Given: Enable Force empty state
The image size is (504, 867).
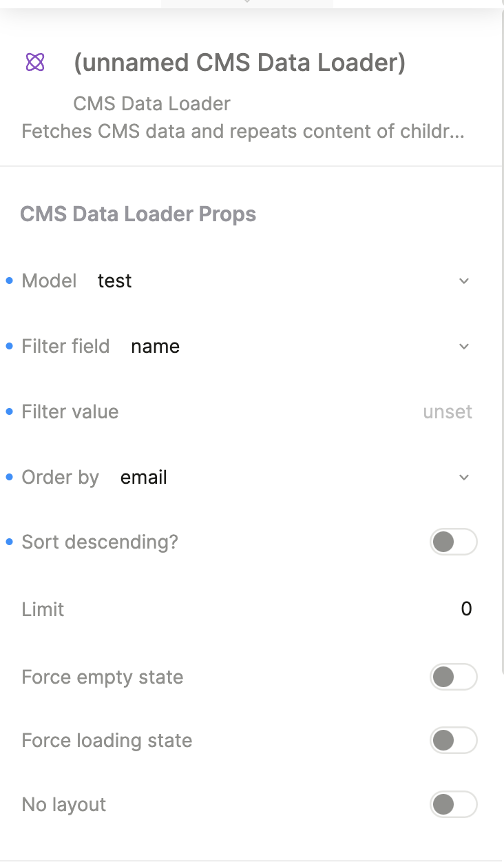Looking at the screenshot, I should point(453,677).
